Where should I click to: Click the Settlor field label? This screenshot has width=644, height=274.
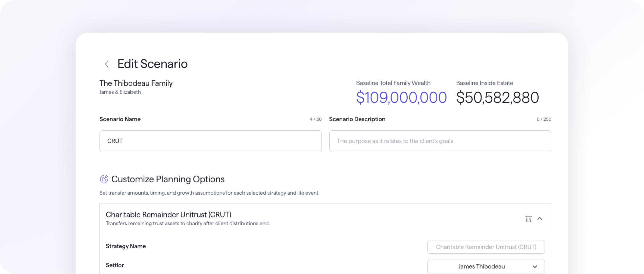point(115,265)
